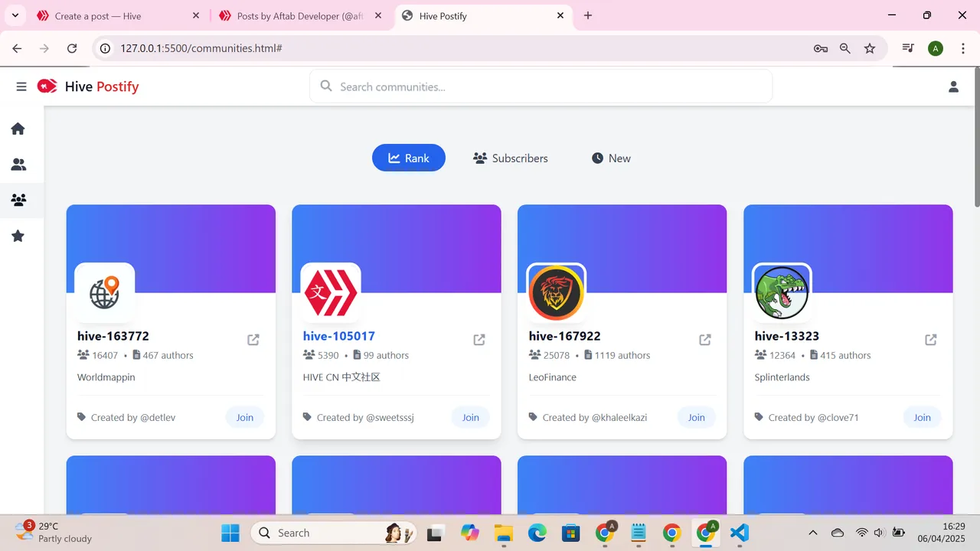Open the hamburger menu in Hive Postify
The height and width of the screenshot is (551, 980).
pyautogui.click(x=21, y=86)
